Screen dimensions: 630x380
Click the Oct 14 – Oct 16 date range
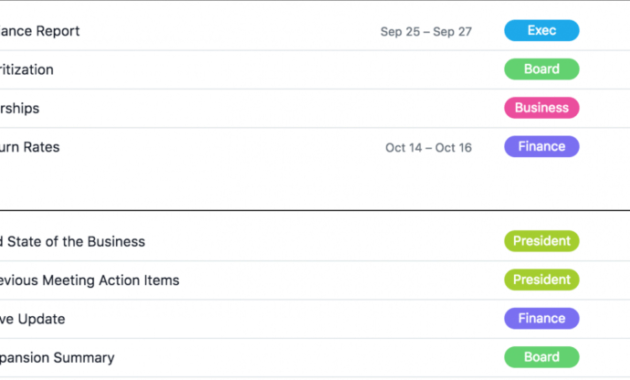point(428,147)
